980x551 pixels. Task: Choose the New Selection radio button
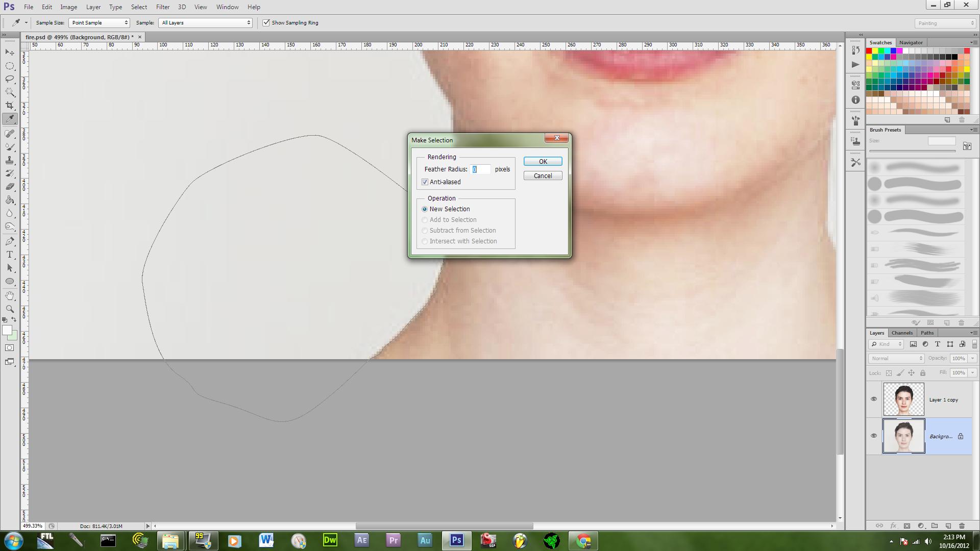coord(425,209)
